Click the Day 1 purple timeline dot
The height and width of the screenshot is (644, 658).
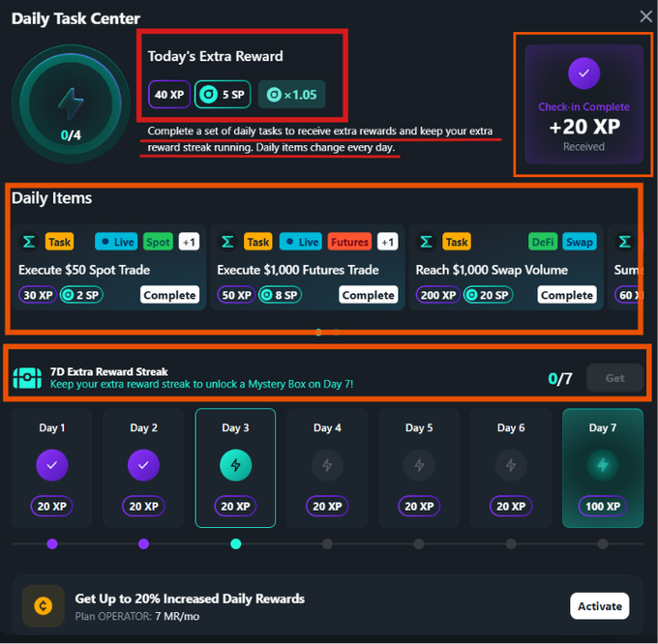tap(52, 543)
